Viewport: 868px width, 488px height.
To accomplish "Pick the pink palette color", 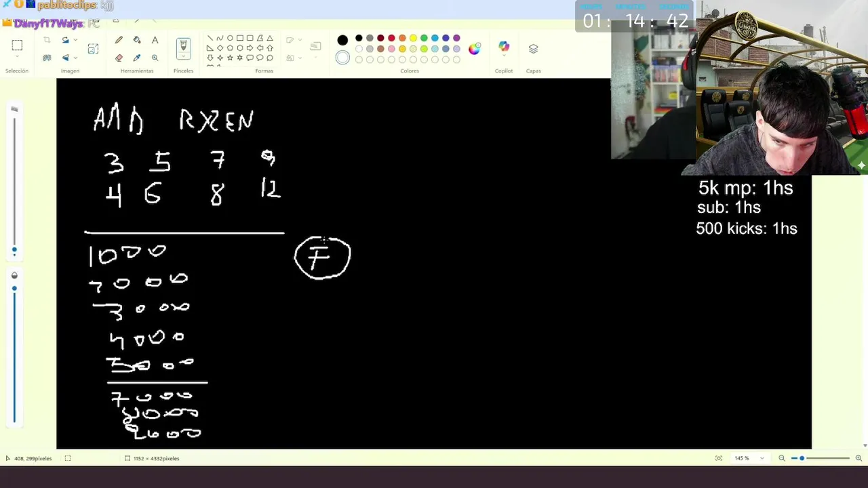I will point(391,49).
